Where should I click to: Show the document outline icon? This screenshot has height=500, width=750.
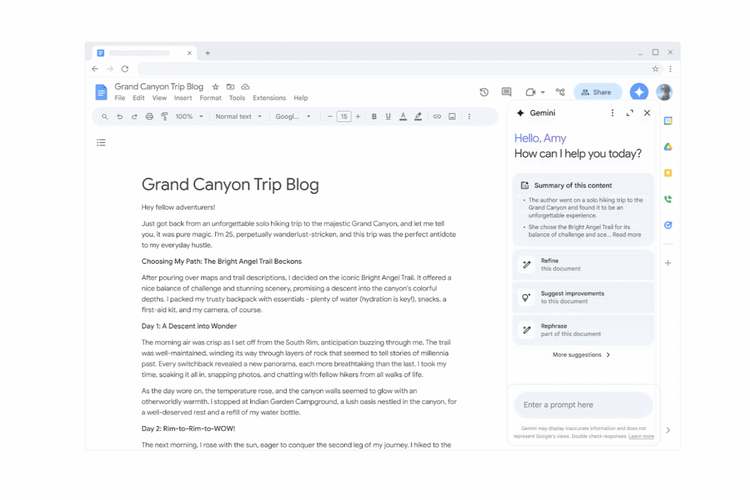[x=101, y=143]
